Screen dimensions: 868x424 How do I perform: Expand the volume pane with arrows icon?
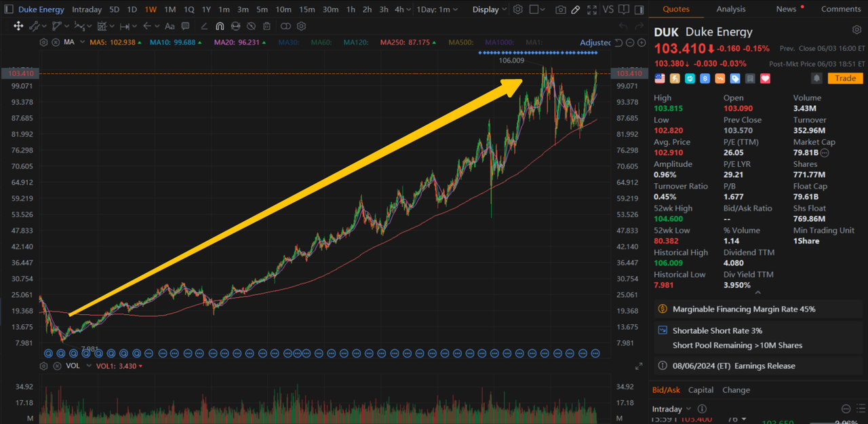[x=639, y=366]
